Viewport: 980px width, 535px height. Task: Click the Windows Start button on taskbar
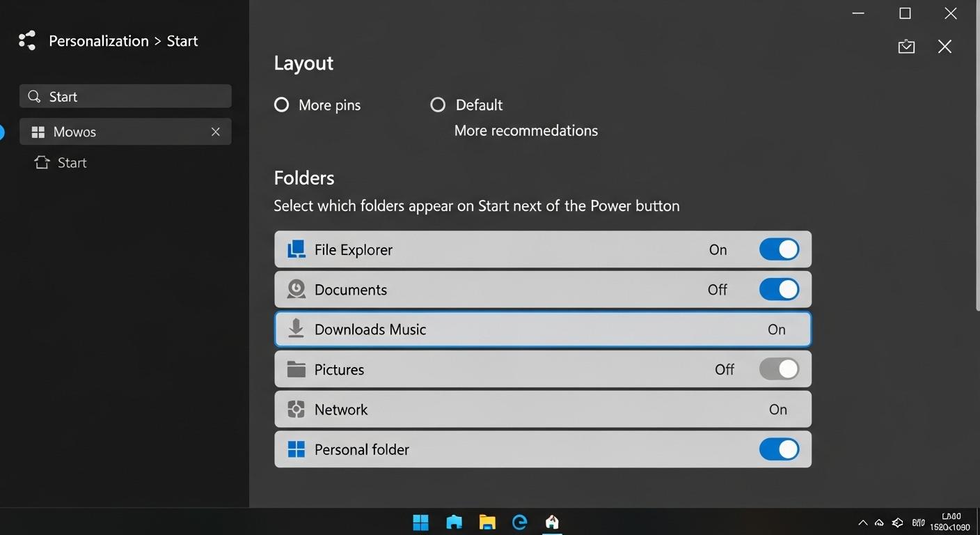tap(420, 522)
